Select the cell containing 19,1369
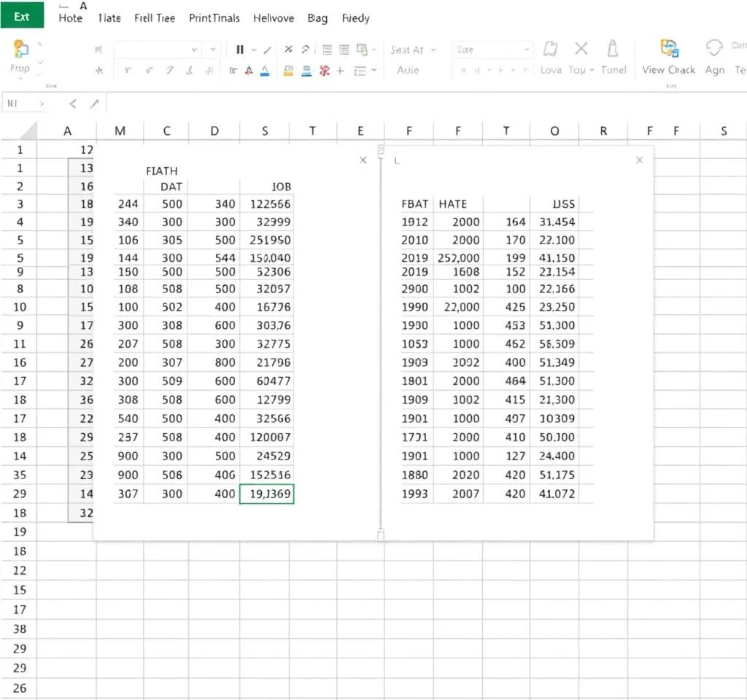747x700 pixels. (x=267, y=494)
